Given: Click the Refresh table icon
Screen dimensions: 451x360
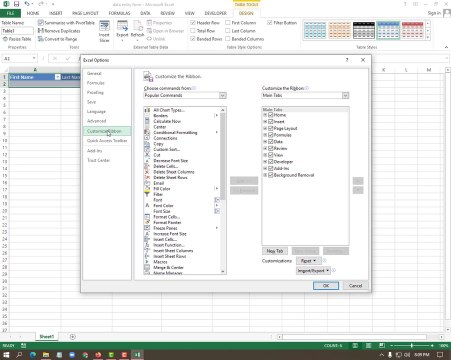Looking at the screenshot, I should (137, 26).
